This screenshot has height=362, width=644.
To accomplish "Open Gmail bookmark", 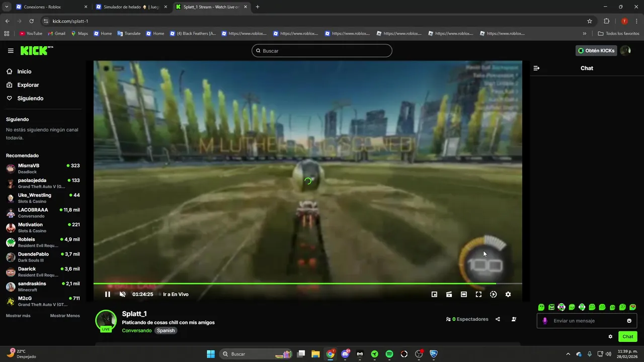I will tap(56, 34).
